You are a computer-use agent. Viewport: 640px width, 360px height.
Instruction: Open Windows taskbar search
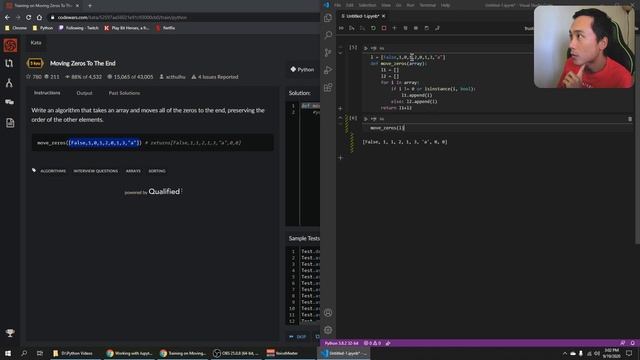point(24,353)
